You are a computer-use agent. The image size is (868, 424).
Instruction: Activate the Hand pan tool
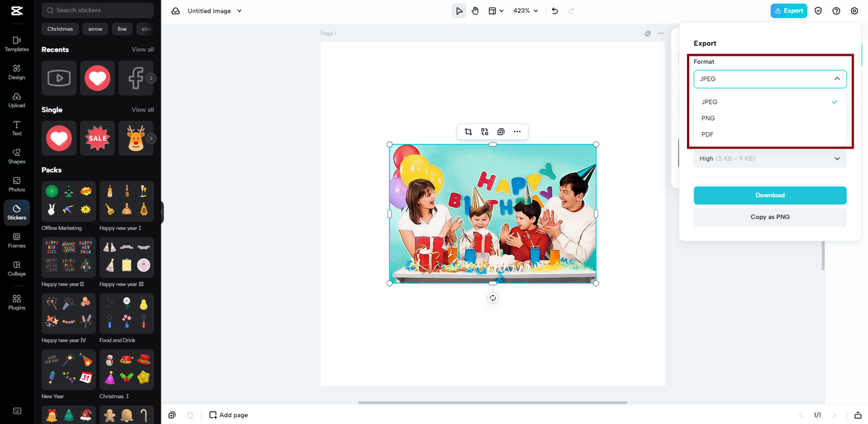[x=475, y=11]
